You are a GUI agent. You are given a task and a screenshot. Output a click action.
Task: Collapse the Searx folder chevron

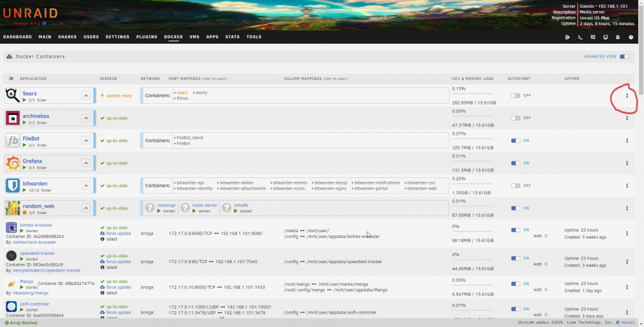pos(86,95)
